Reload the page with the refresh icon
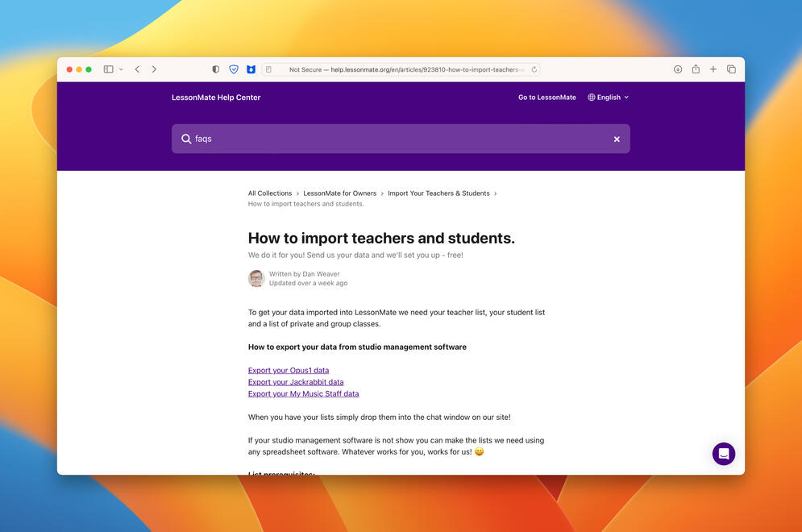This screenshot has width=802, height=532. pos(534,69)
